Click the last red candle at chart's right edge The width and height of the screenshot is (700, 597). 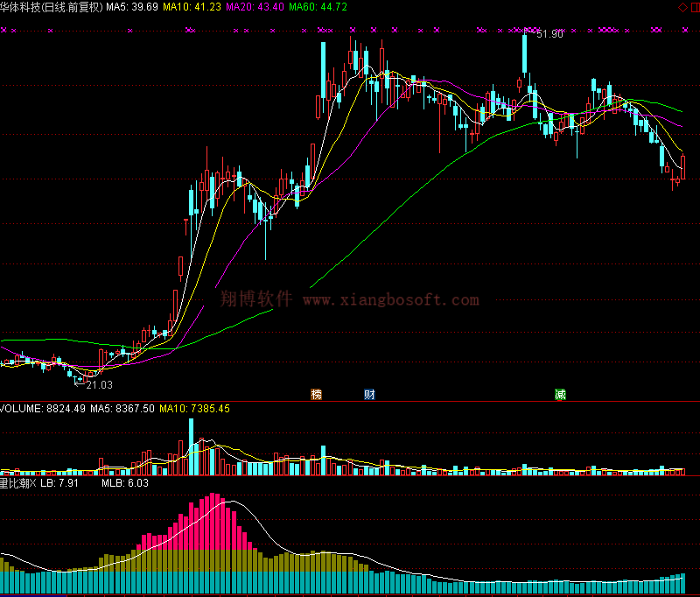(683, 167)
